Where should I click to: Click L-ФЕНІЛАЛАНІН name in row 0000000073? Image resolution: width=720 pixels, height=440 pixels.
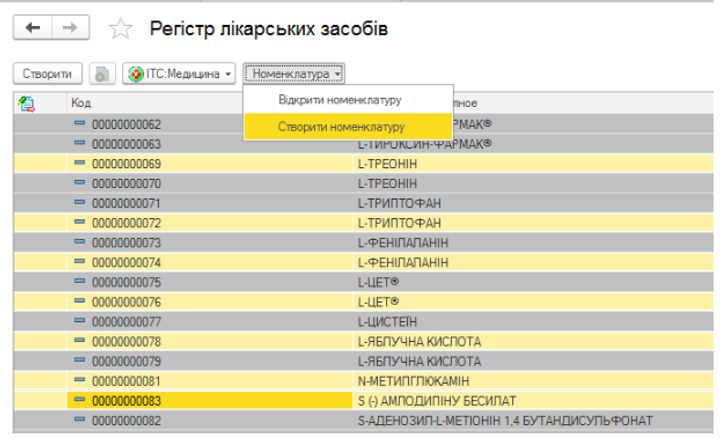click(403, 243)
